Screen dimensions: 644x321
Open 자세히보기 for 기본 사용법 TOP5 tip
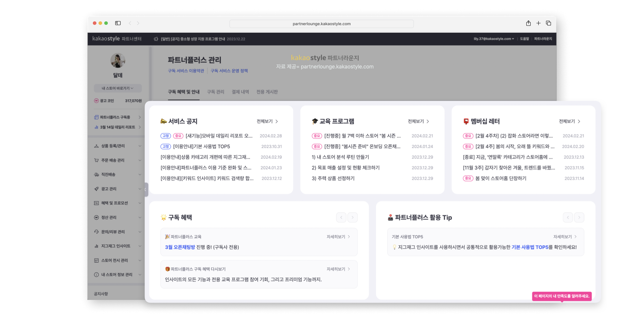(x=565, y=237)
